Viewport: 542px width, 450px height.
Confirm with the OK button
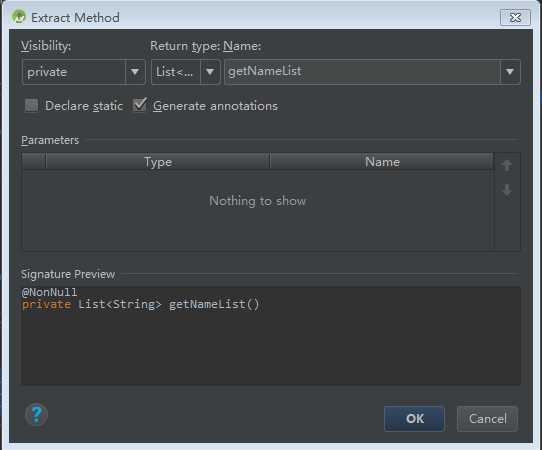tap(414, 419)
